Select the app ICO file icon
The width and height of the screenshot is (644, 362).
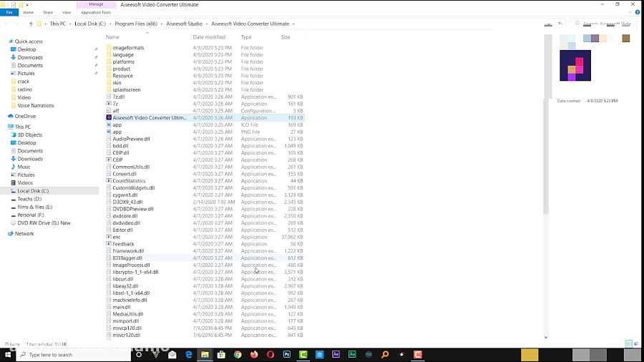tap(109, 124)
